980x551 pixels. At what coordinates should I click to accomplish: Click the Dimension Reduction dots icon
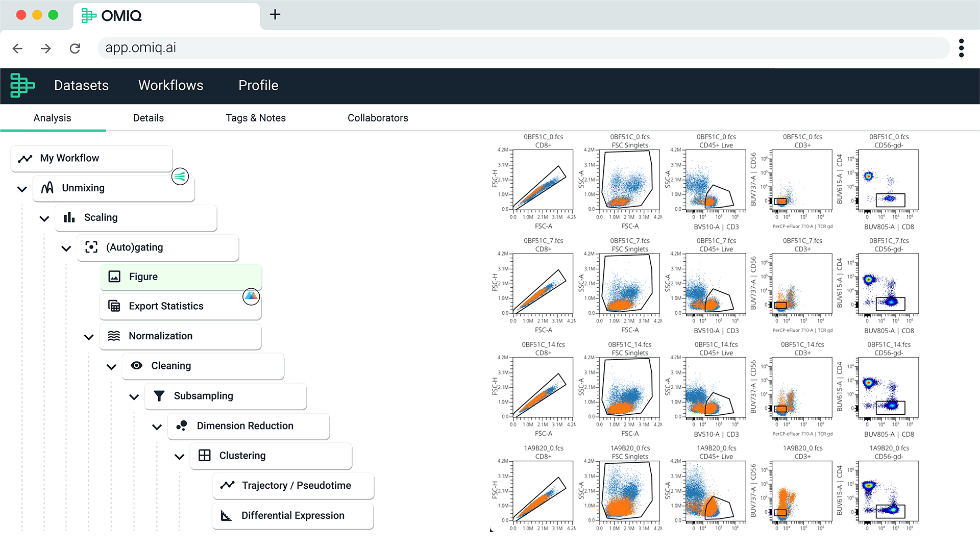[182, 425]
